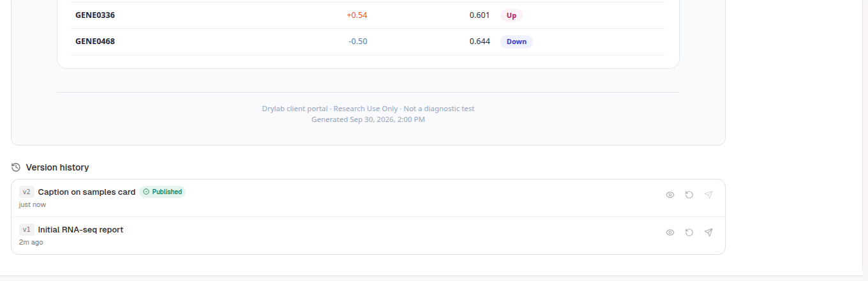Click the GENE0468 row label
868x281 pixels.
pos(95,42)
